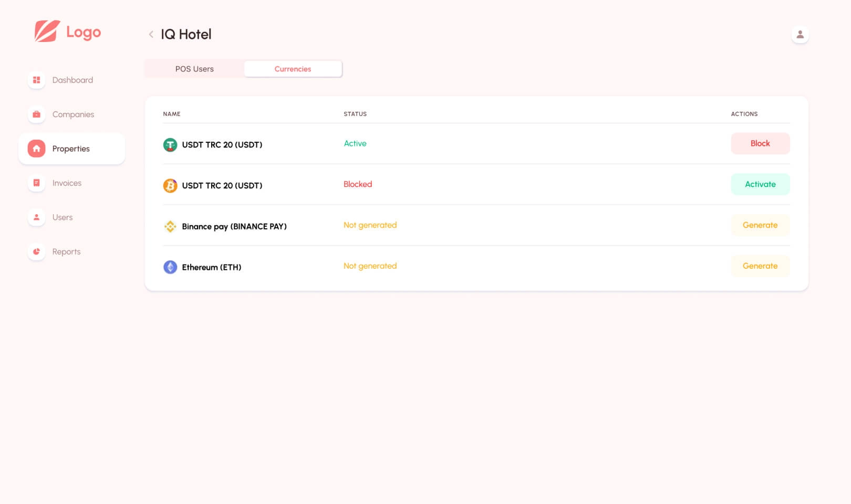Screen dimensions: 851x504
Task: Click the Invoices document icon
Action: tap(36, 183)
